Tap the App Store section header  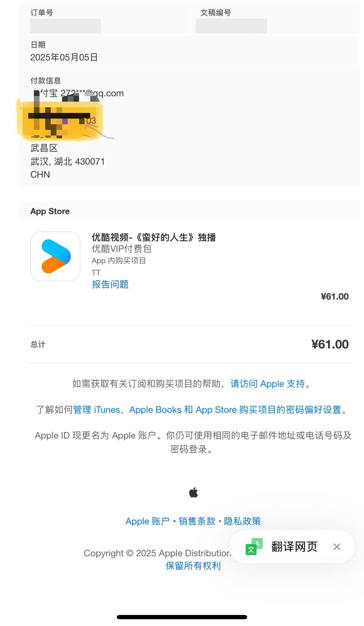pos(50,211)
